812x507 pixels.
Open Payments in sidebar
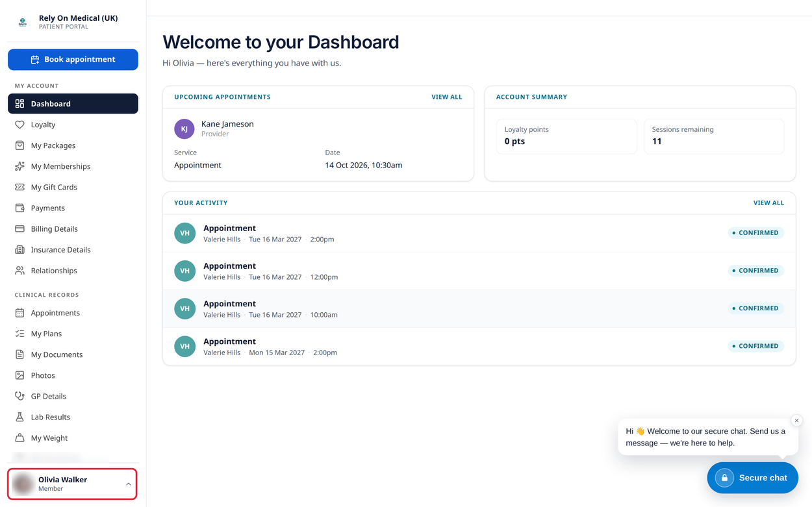73,208
